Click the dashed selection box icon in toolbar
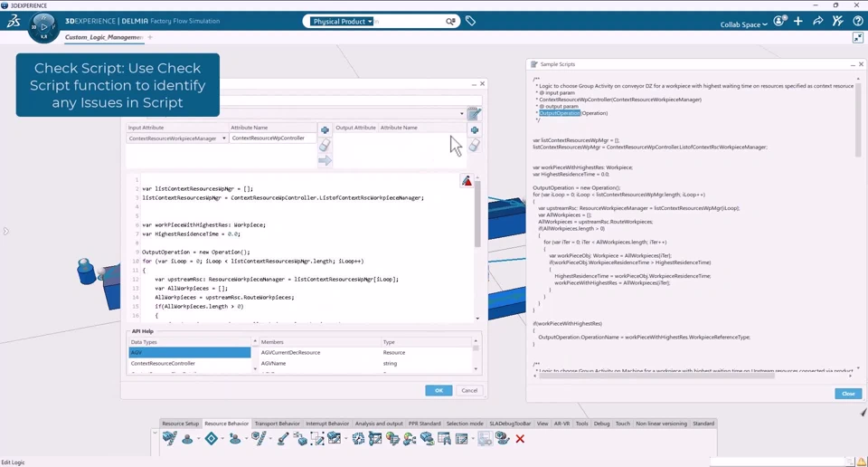The height and width of the screenshot is (467, 868). (x=317, y=439)
